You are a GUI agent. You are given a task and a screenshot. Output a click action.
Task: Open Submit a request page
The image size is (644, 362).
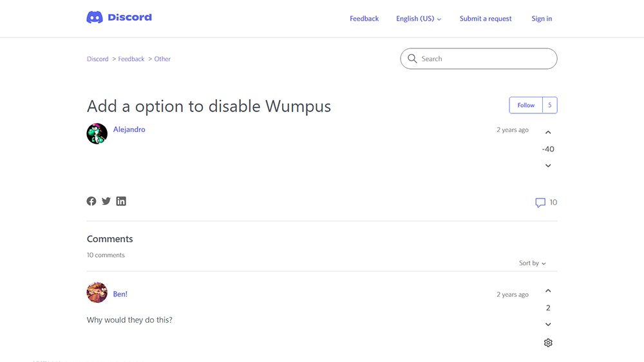tap(486, 19)
